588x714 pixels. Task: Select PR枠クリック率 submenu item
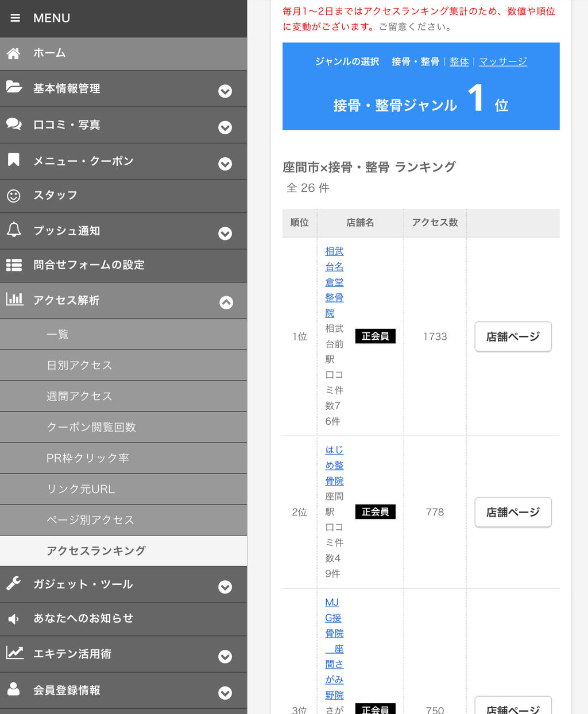coord(123,458)
